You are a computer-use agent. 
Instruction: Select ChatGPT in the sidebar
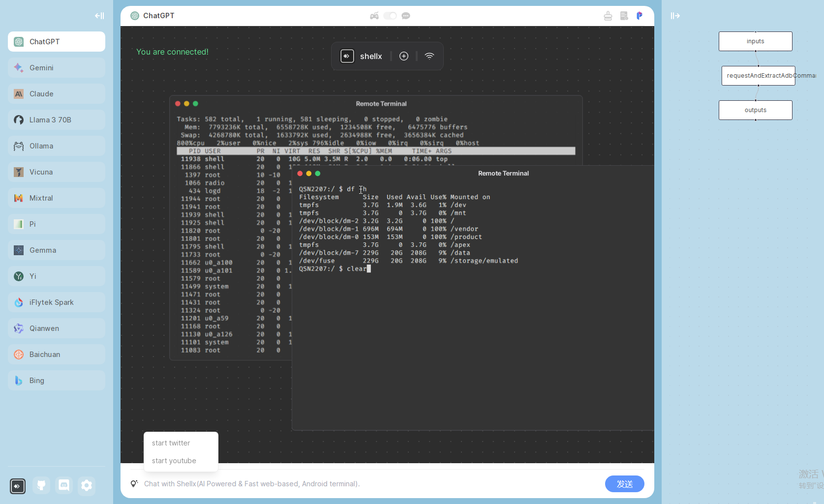click(57, 42)
